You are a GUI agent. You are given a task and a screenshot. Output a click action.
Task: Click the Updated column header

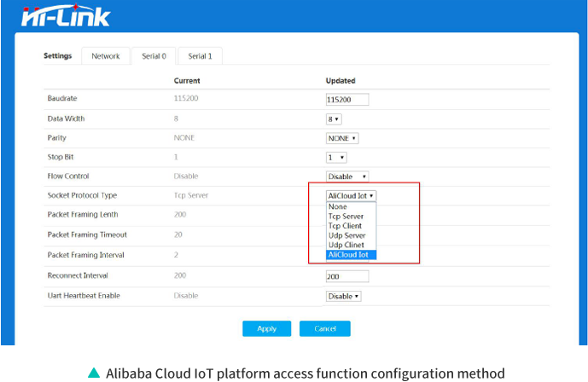341,80
